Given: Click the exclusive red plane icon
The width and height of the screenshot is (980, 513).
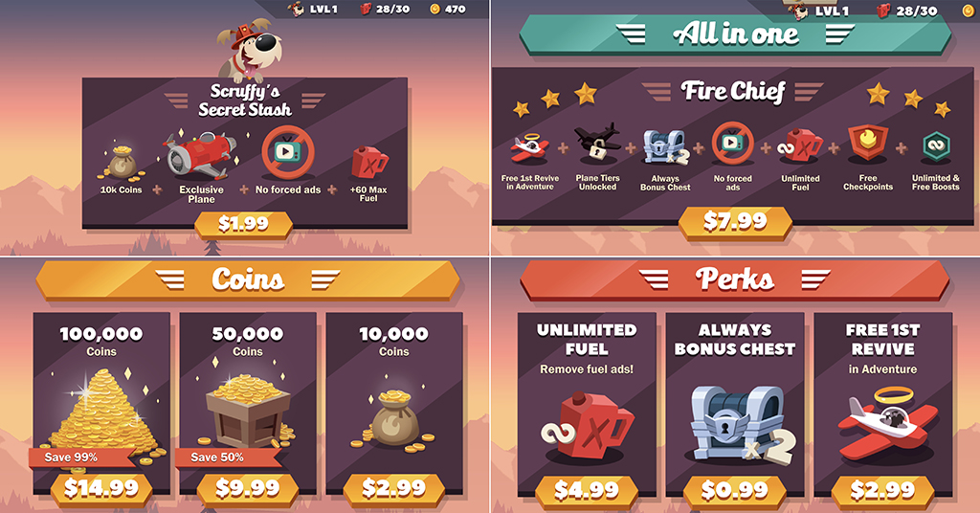Looking at the screenshot, I should tap(200, 155).
